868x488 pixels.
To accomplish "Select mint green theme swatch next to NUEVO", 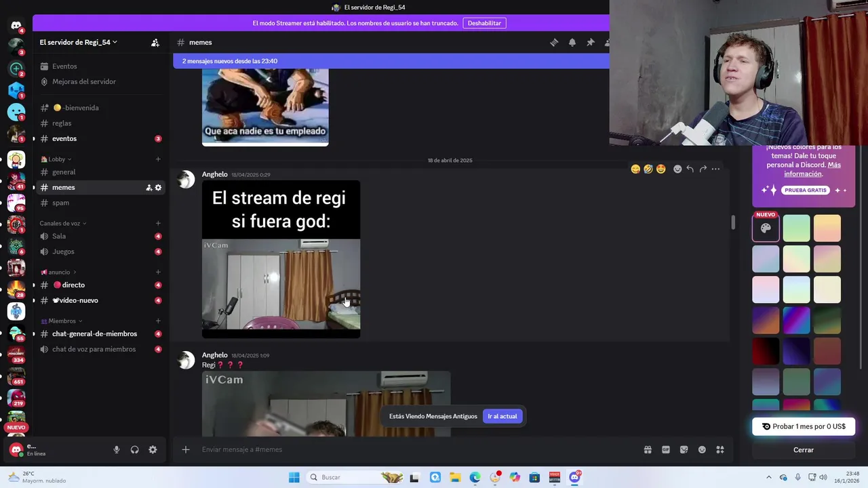I will pyautogui.click(x=797, y=228).
